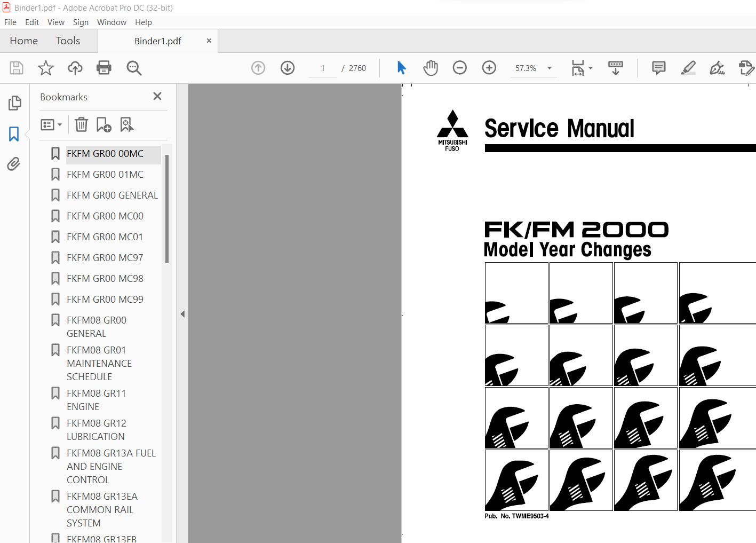Open the Sign document pen tool
756x543 pixels.
[x=717, y=68]
